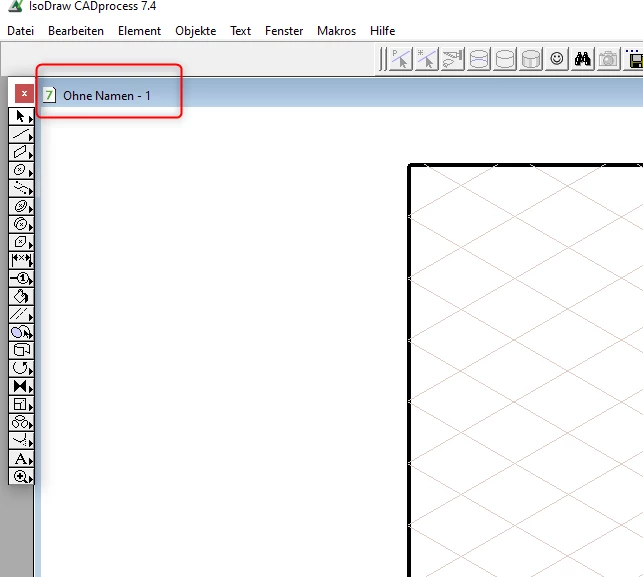The width and height of the screenshot is (643, 577).
Task: Select the Polygon tool
Action: [21, 242]
